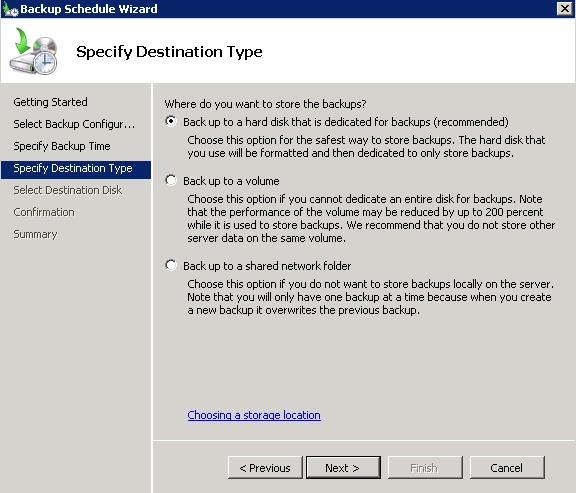Select the shared network folder backup option
The height and width of the screenshot is (493, 576).
point(171,265)
